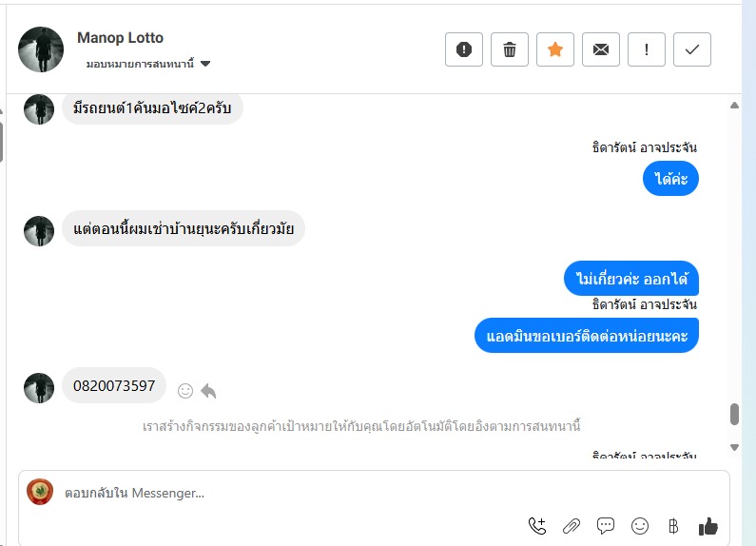
Task: Open emoji picker in reply box
Action: point(640,525)
